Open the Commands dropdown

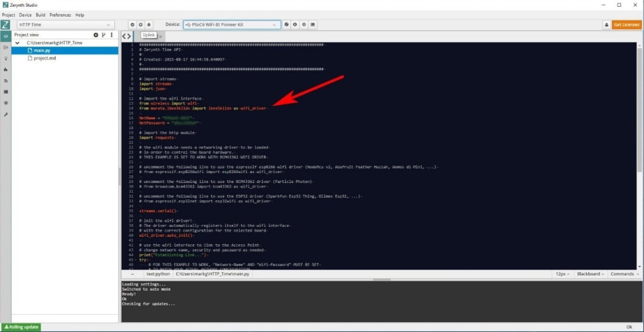pyautogui.click(x=624, y=274)
